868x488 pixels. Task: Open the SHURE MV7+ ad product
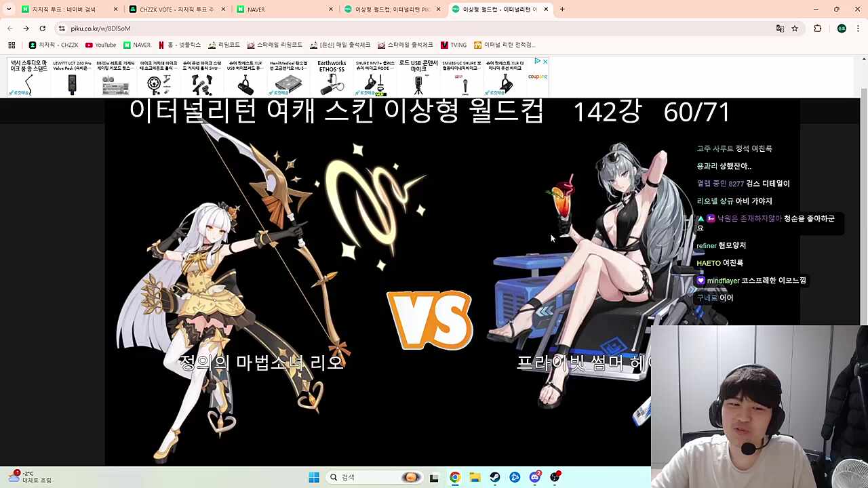(x=374, y=77)
